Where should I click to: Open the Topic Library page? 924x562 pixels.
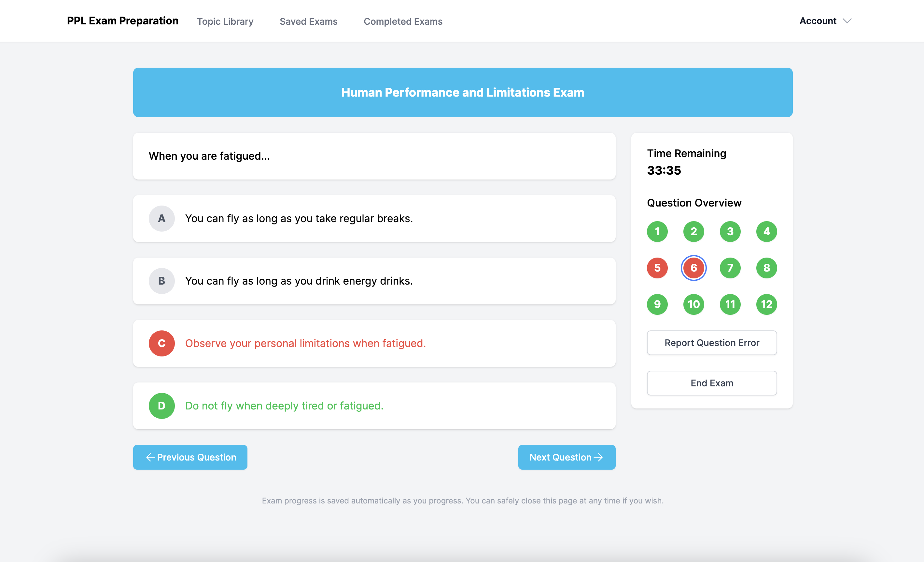(225, 21)
